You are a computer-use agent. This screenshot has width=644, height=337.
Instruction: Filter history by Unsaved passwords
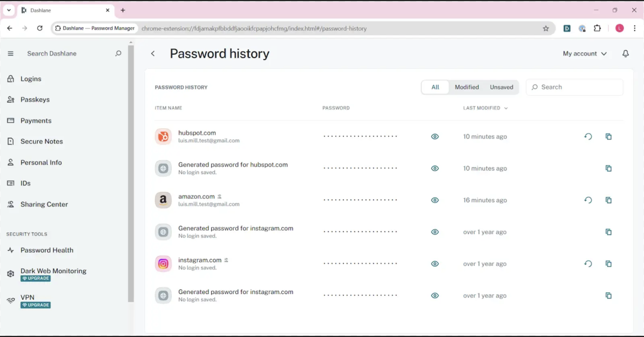tap(501, 87)
